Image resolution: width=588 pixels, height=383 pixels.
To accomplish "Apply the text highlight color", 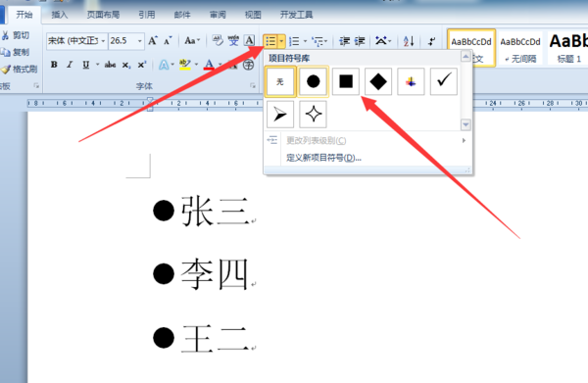I will pos(185,65).
